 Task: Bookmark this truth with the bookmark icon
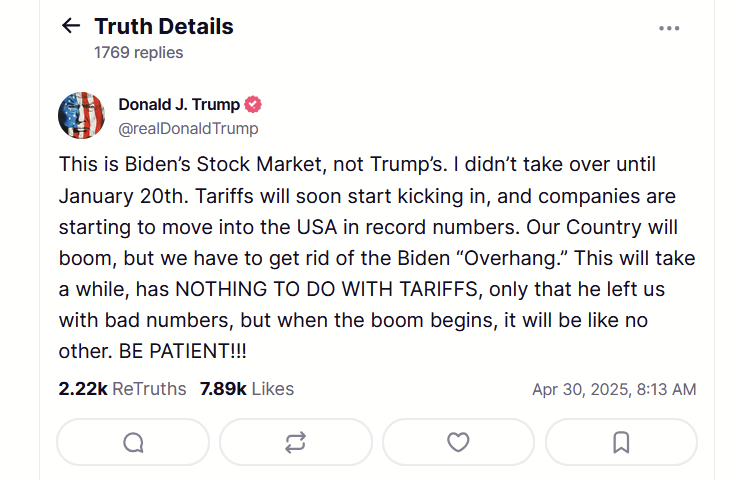pos(621,442)
